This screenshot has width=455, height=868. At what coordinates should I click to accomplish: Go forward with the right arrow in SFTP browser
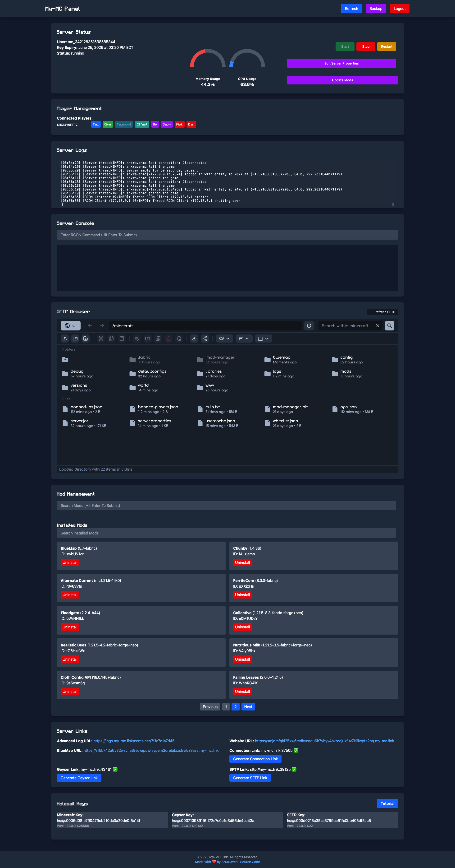coord(102,325)
